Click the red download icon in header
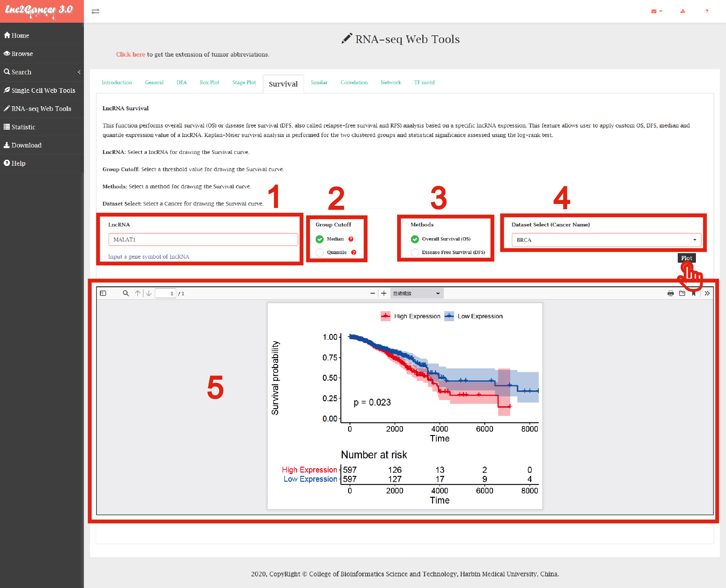This screenshot has width=726, height=588. point(682,11)
